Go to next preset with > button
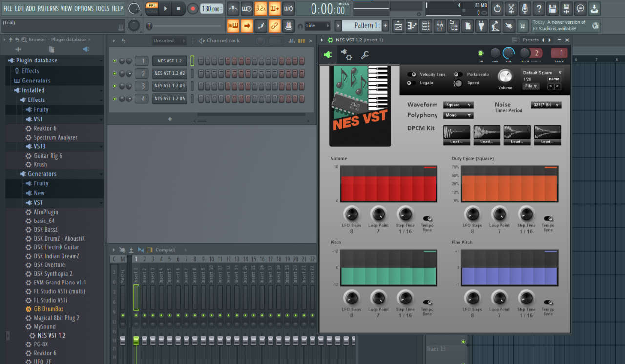 click(557, 86)
